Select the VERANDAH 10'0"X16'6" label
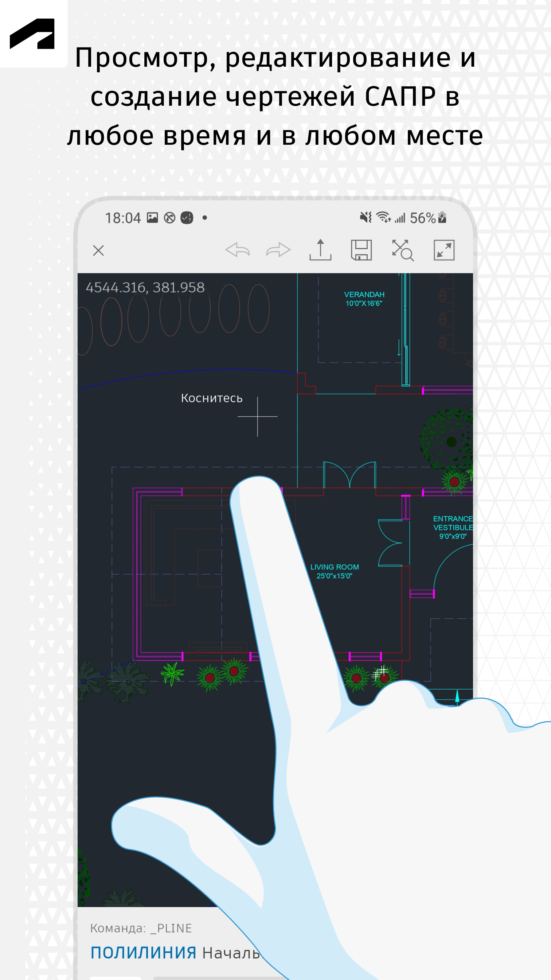The width and height of the screenshot is (551, 980). coord(364,299)
